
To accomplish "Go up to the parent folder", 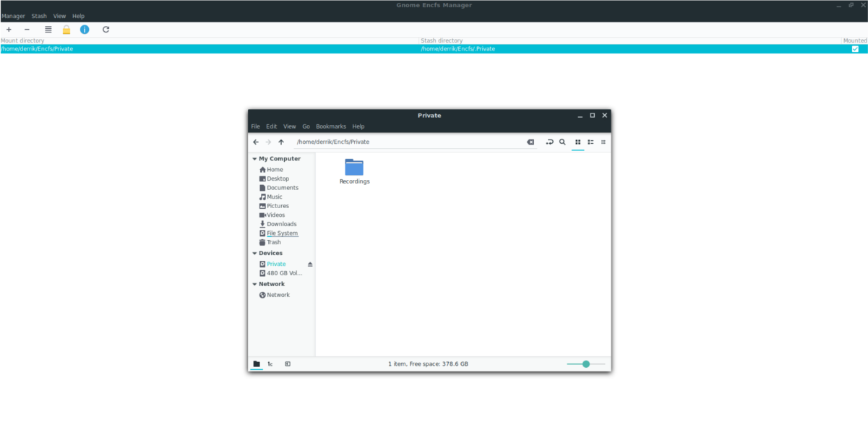I will pyautogui.click(x=281, y=142).
